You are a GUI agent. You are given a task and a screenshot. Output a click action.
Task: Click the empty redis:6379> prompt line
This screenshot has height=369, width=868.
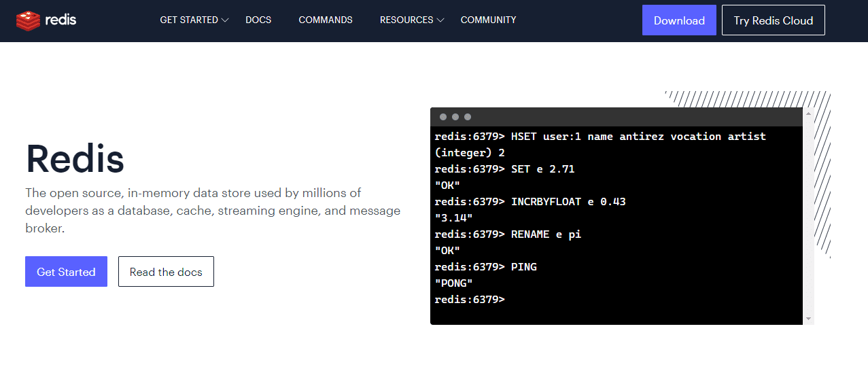470,299
